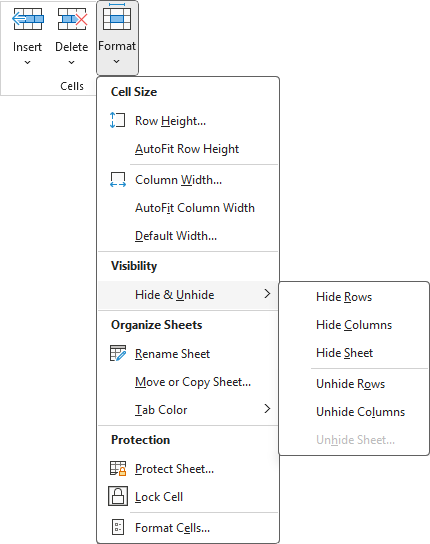The width and height of the screenshot is (430, 544).
Task: Choose Row Height... menu text
Action: click(x=170, y=121)
